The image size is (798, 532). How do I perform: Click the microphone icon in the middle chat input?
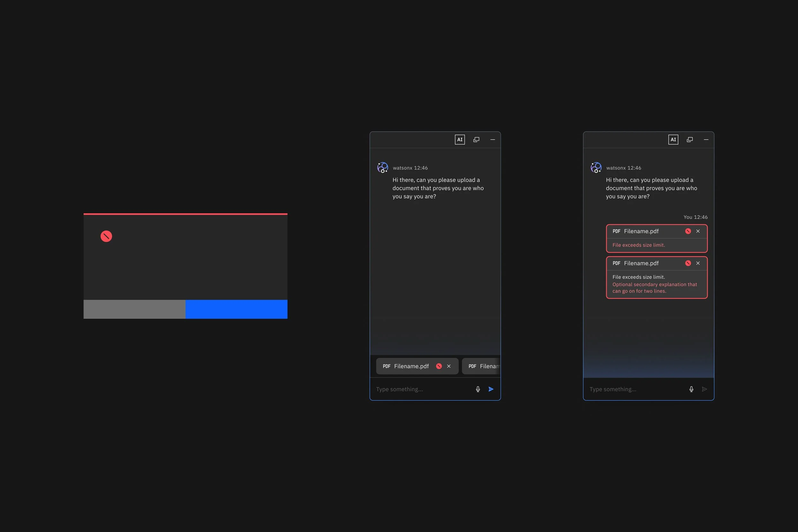(478, 389)
